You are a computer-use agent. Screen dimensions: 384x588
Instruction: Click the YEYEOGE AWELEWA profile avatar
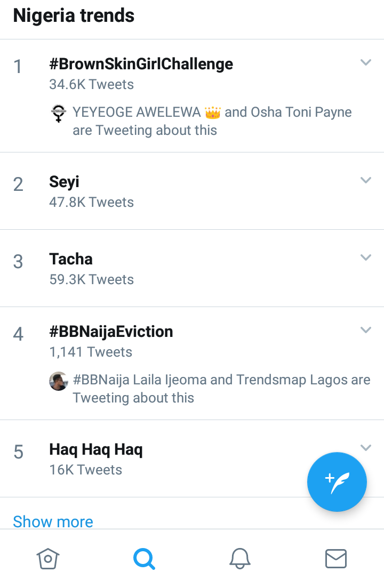tap(59, 113)
